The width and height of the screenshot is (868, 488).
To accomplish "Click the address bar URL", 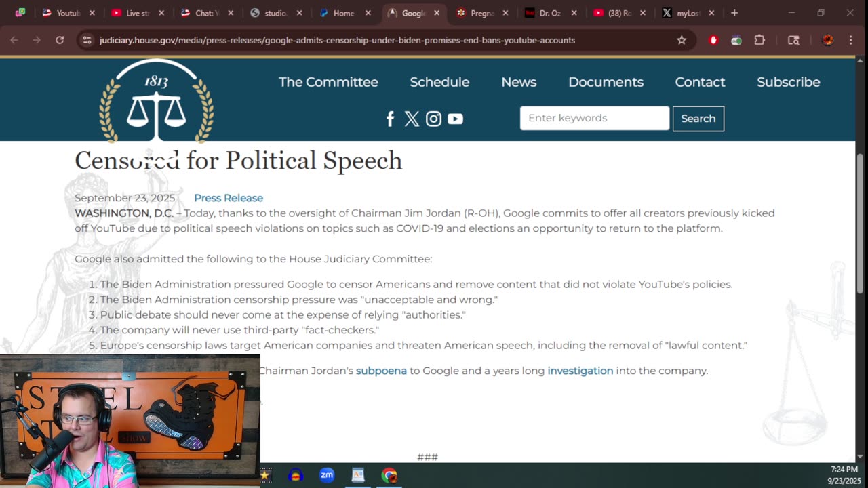I will point(337,40).
